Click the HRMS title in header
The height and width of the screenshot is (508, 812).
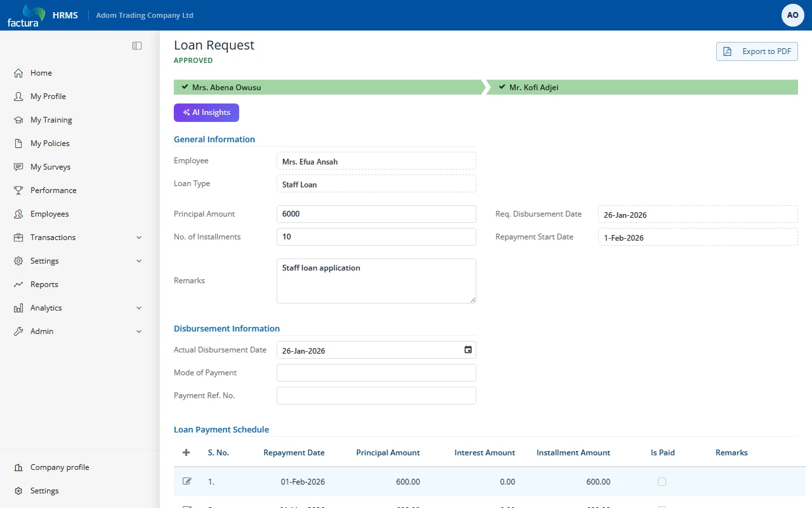click(x=65, y=15)
